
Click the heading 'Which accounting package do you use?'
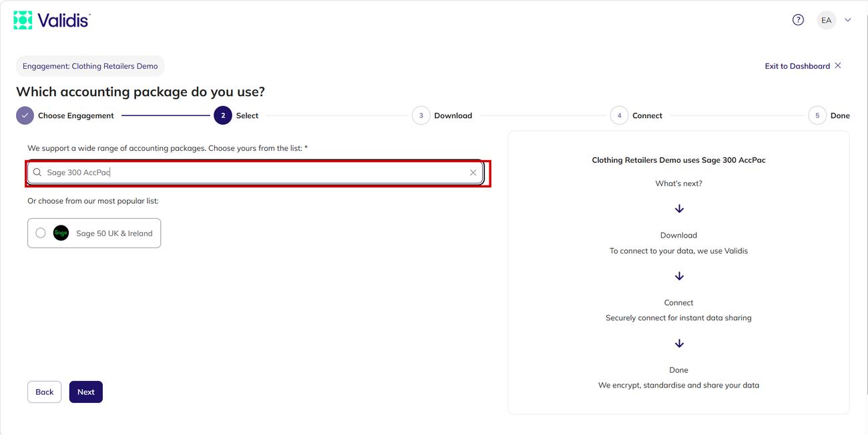(x=140, y=91)
